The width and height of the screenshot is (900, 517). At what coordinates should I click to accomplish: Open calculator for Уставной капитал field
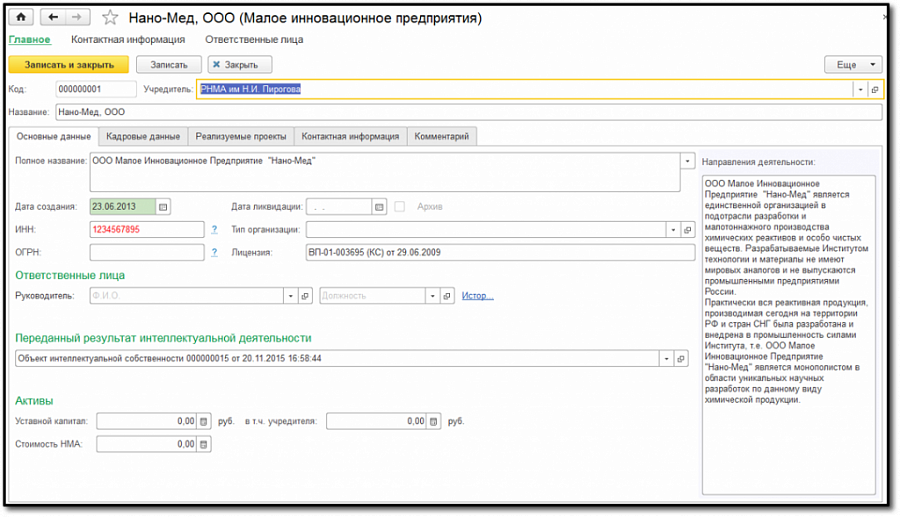pyautogui.click(x=204, y=421)
